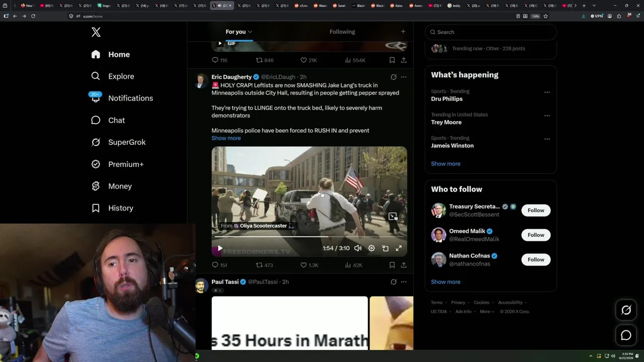Screen dimensions: 644x362
Task: Focus the X Search field
Action: [x=491, y=32]
